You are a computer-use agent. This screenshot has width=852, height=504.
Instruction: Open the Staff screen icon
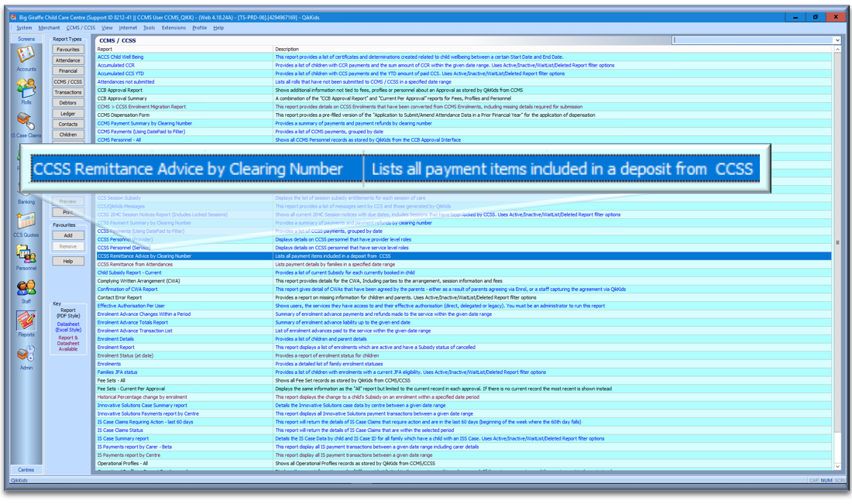26,288
